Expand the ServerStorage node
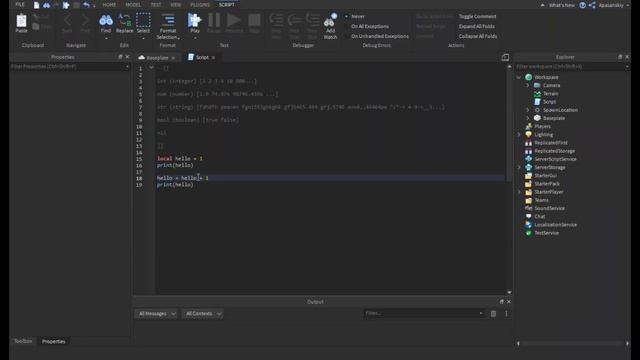Viewport: 640px width, 360px height. (519, 167)
